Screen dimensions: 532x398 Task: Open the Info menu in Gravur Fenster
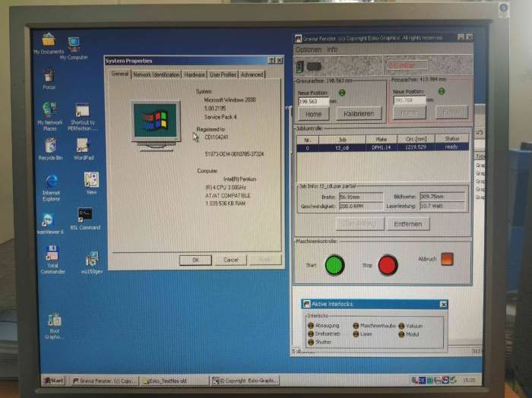pyautogui.click(x=332, y=50)
